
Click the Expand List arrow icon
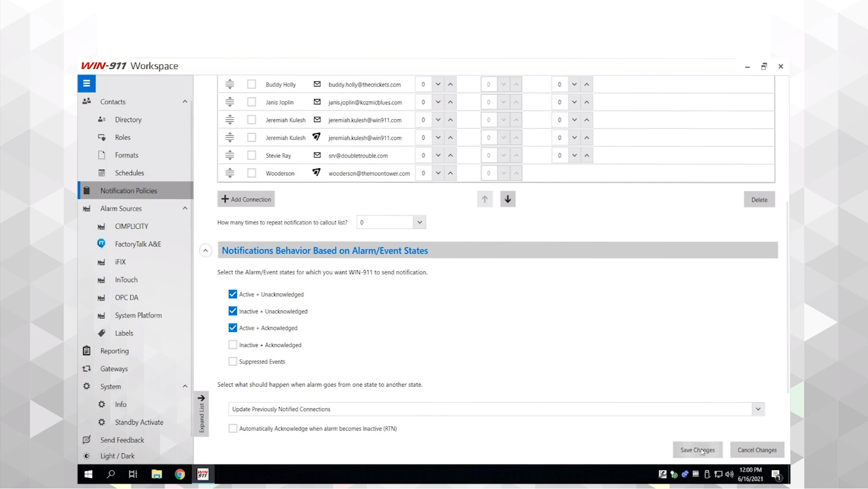(x=201, y=399)
